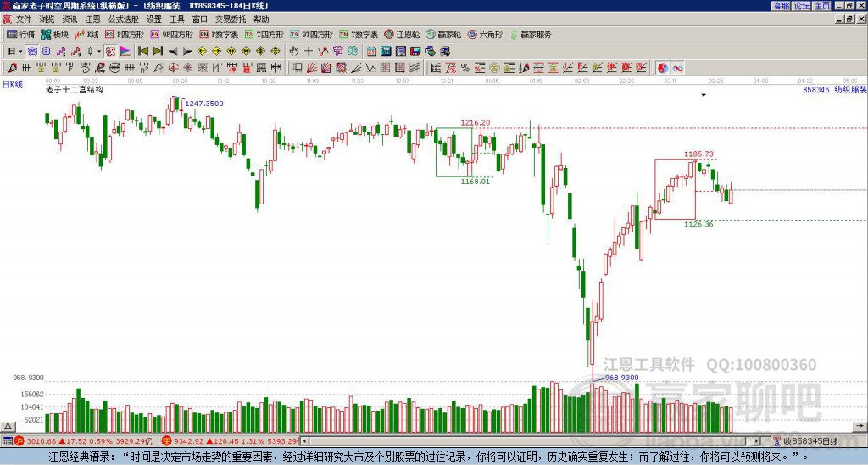Expand the candlestick style dropdown arrow
This screenshot has height=465, width=868.
coord(99,52)
